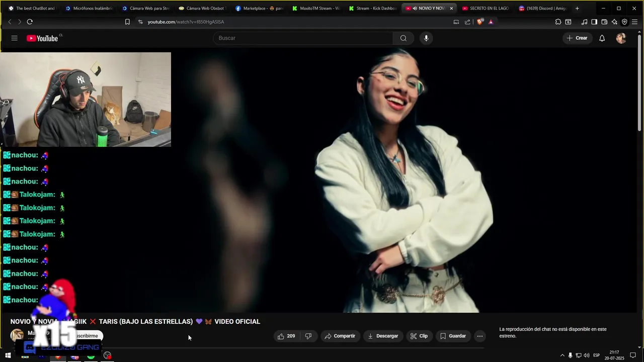The width and height of the screenshot is (644, 362).
Task: Go forward with browser forward arrow
Action: (20, 22)
